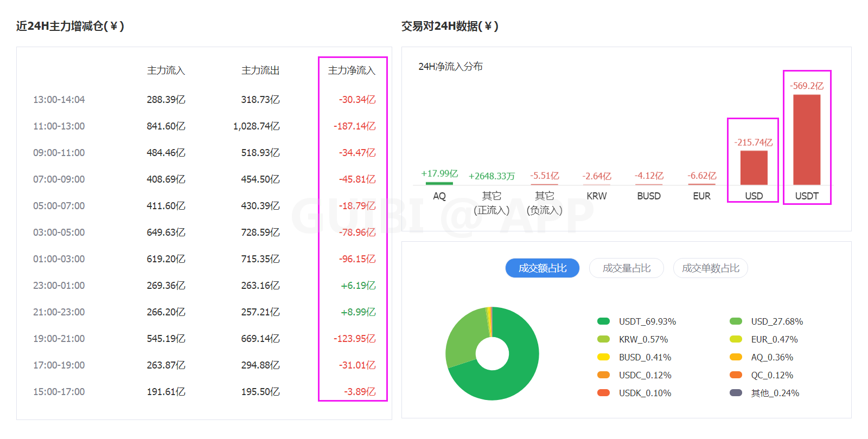Click the 主力流出 column header
868x439 pixels.
260,70
